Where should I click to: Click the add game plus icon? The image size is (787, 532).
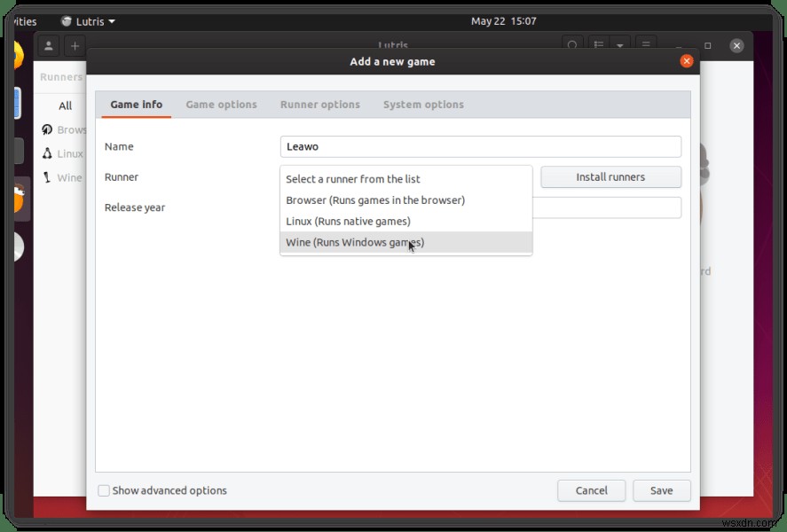(73, 45)
